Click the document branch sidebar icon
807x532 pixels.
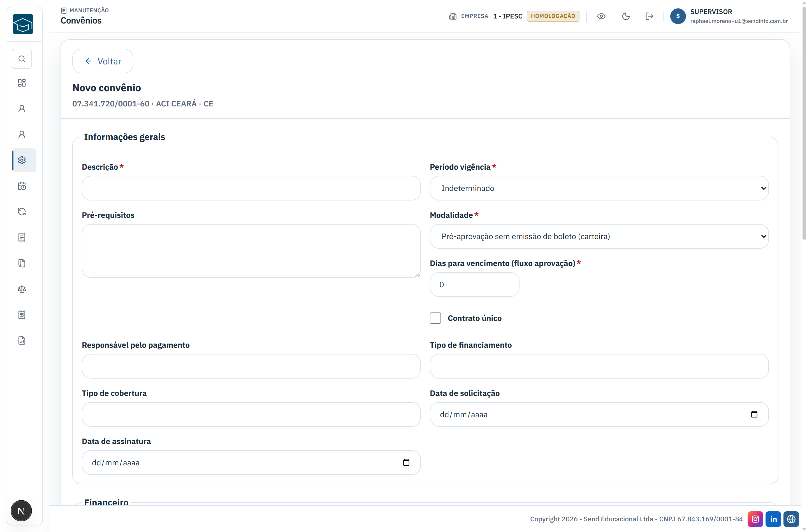click(x=22, y=263)
